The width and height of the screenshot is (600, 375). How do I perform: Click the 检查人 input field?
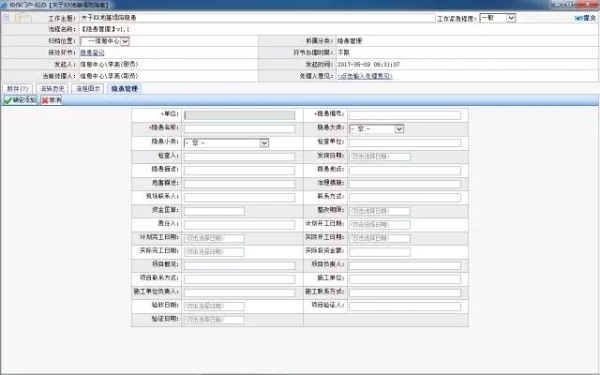click(x=240, y=157)
